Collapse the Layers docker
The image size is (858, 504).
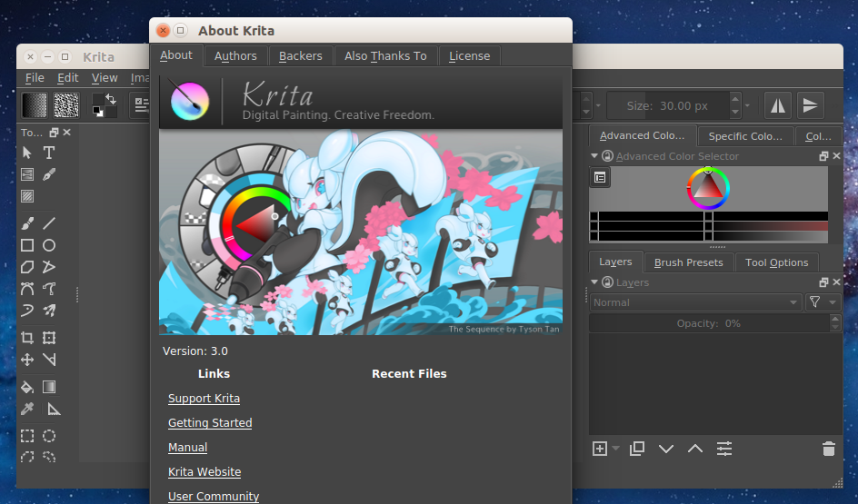point(594,282)
